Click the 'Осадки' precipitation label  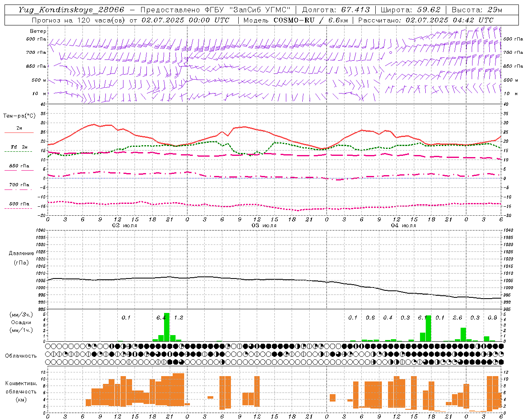point(21,322)
